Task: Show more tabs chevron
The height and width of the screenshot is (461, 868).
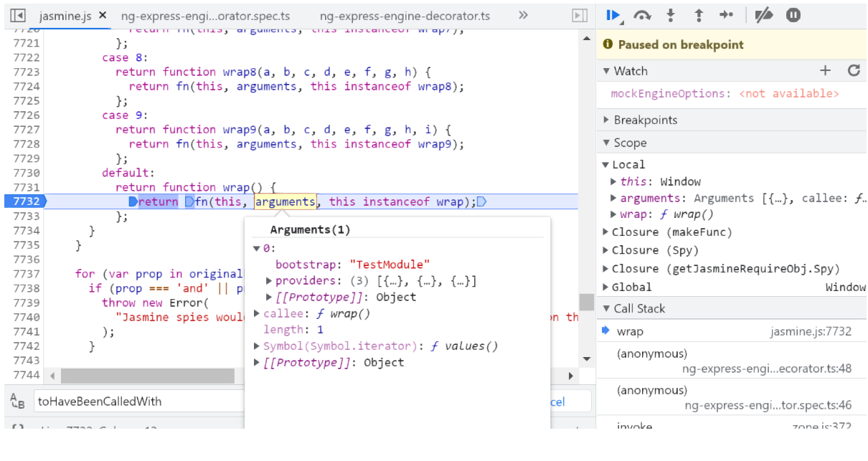Action: [523, 15]
